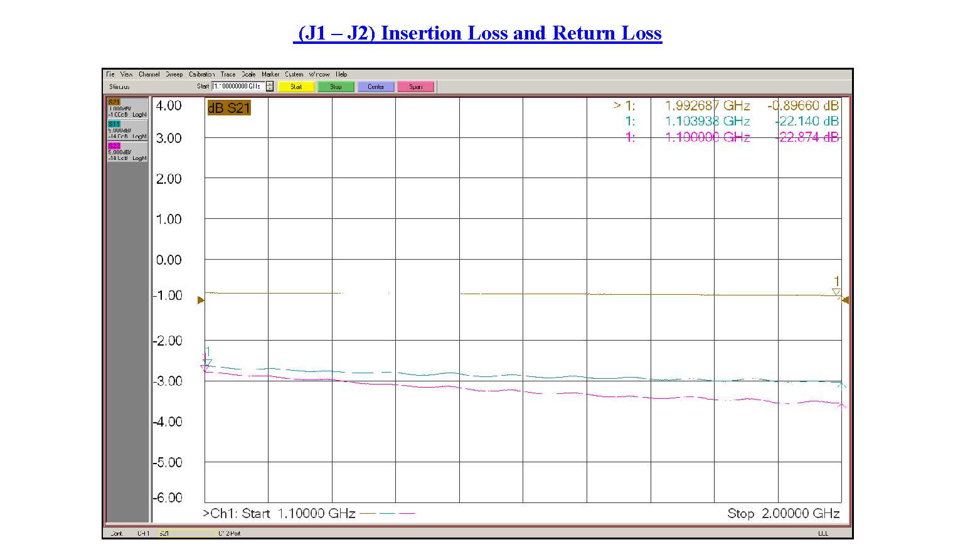Screen dimensions: 980x557
Task: Click the Start frequency spinner arrows
Action: [x=270, y=87]
